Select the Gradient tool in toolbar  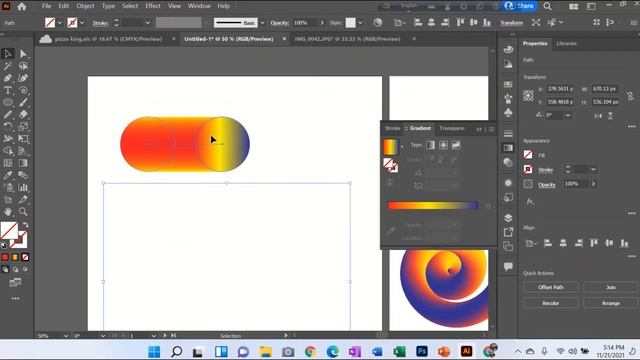pos(23,163)
